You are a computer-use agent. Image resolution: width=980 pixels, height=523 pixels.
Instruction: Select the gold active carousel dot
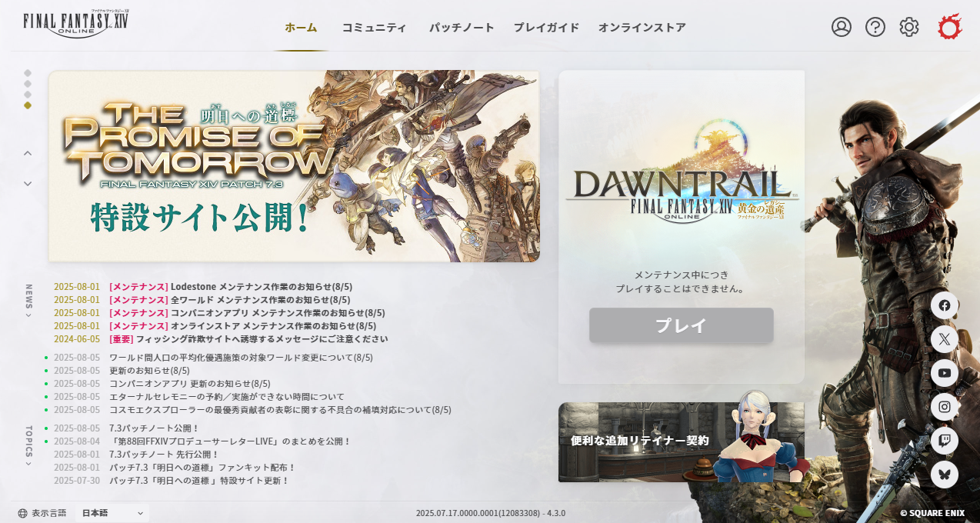28,105
